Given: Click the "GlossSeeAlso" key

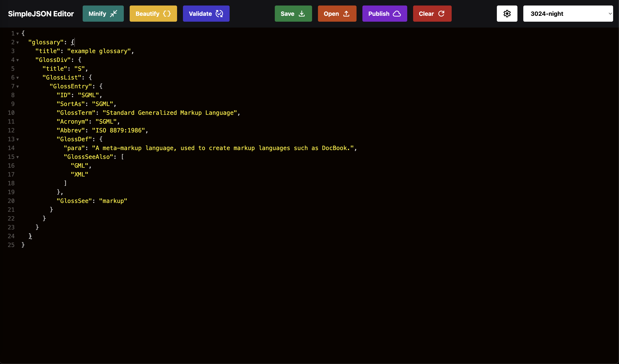Looking at the screenshot, I should click(x=88, y=157).
